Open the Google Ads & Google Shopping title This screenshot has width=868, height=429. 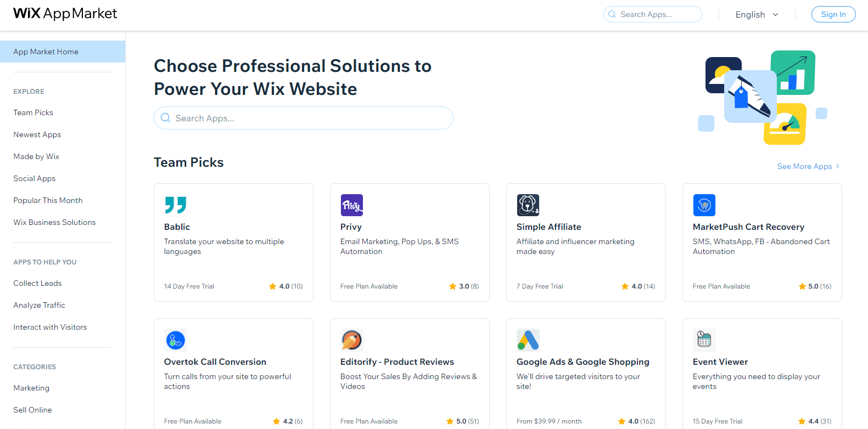click(583, 362)
